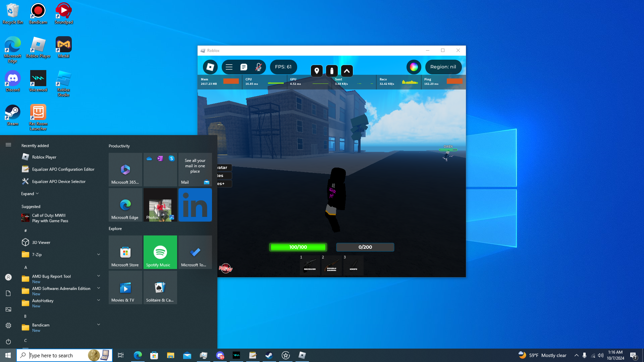Open the Roblox logo menu
Screen dimensions: 644x362
pyautogui.click(x=210, y=67)
